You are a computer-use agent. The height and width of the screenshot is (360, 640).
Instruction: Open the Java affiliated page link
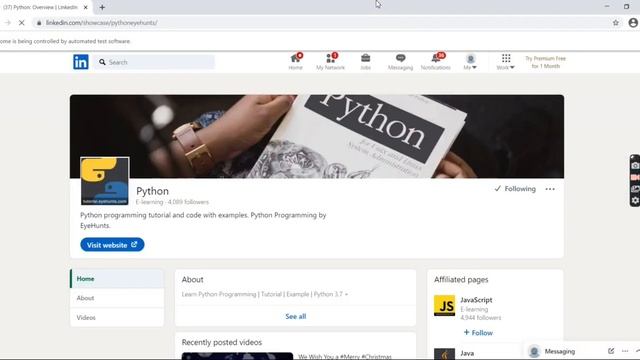[x=467, y=353]
